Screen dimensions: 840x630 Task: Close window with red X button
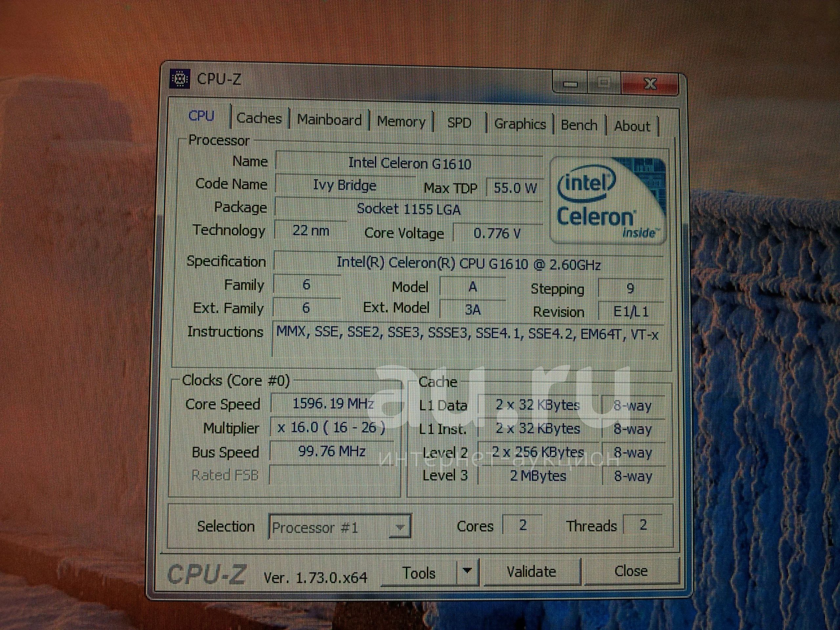point(650,84)
